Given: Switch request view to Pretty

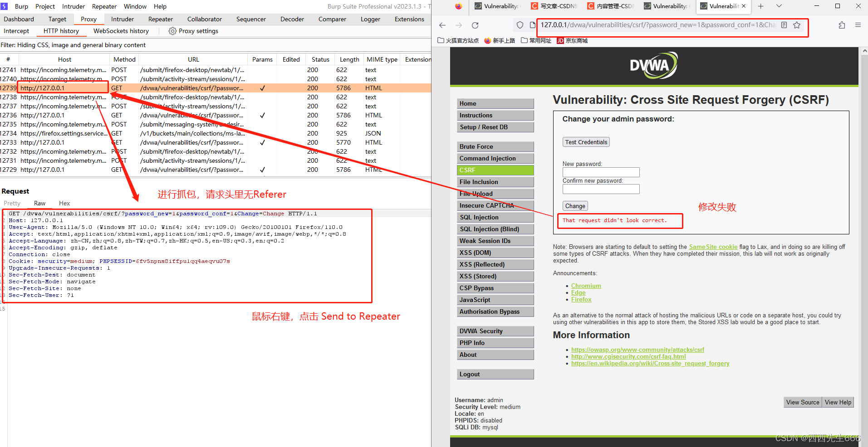Looking at the screenshot, I should [12, 203].
